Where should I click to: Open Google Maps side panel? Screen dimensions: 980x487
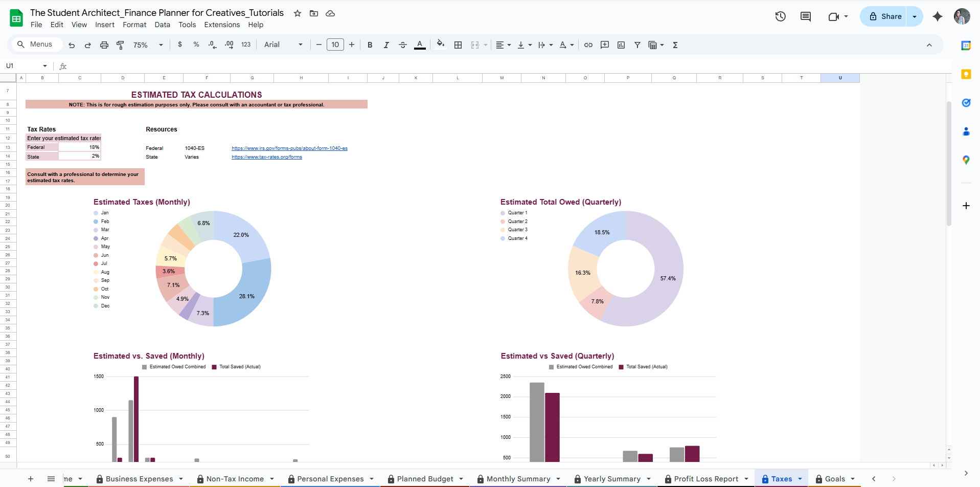(966, 160)
